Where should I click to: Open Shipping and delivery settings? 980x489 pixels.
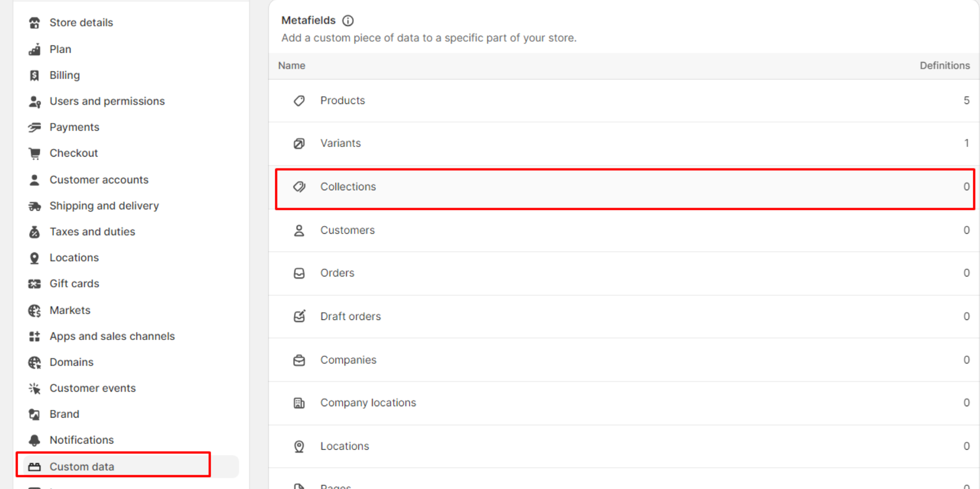(104, 206)
